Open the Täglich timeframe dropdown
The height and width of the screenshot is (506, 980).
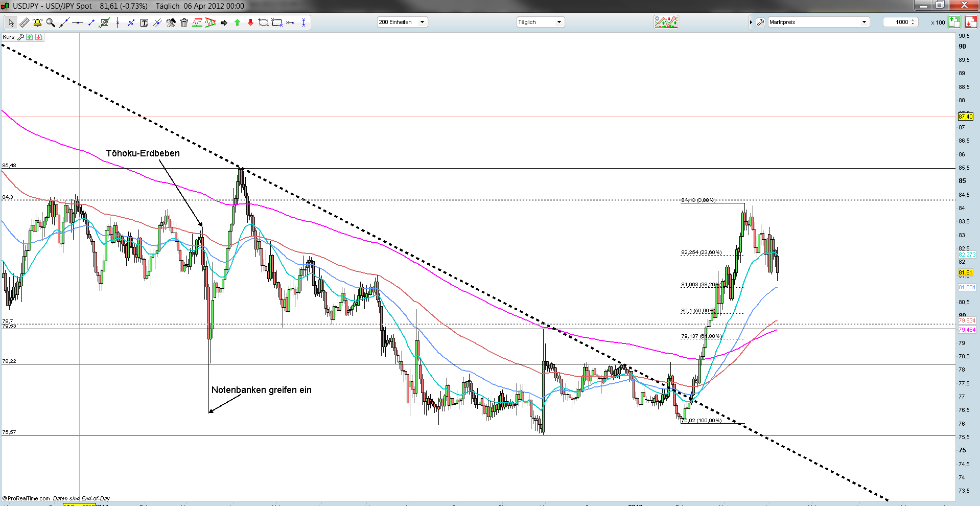pos(540,22)
